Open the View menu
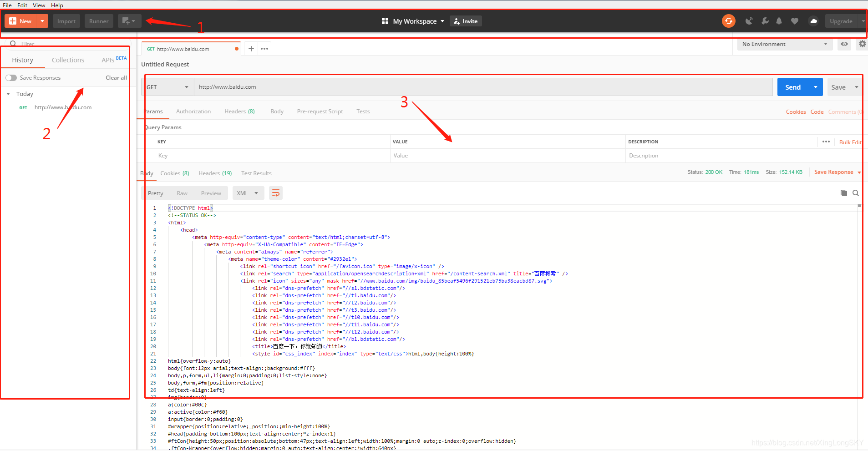Screen dimensions: 868x451 tap(39, 5)
